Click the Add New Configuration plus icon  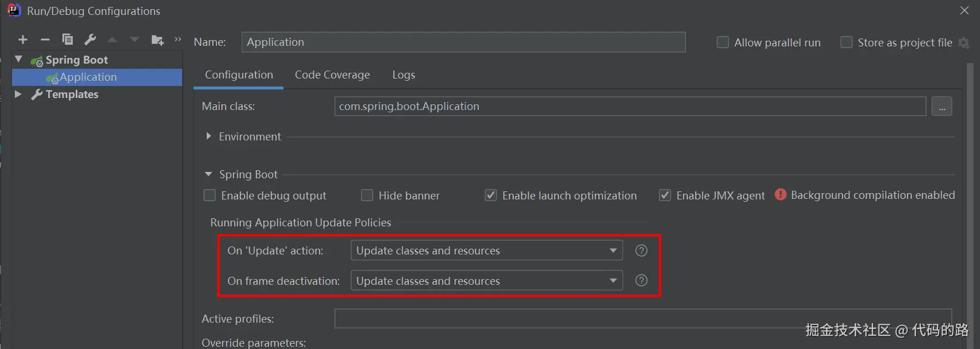[x=23, y=40]
